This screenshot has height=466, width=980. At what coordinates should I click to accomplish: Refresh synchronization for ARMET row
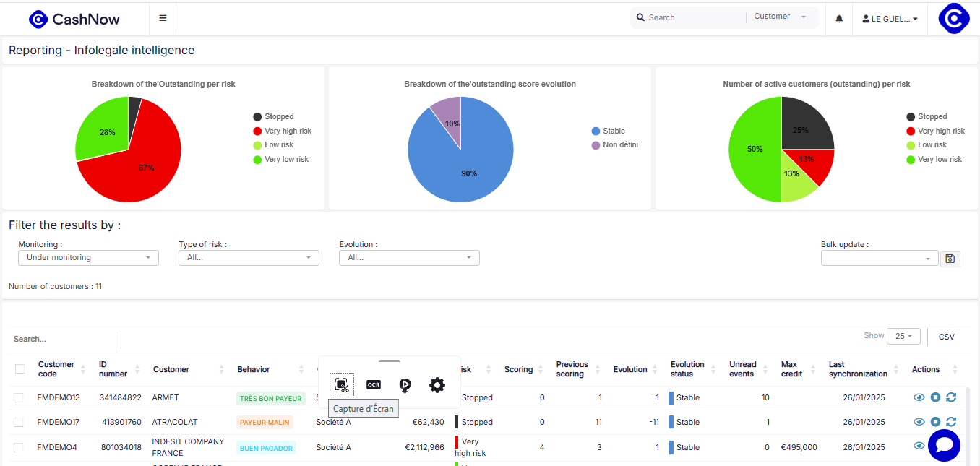[951, 397]
